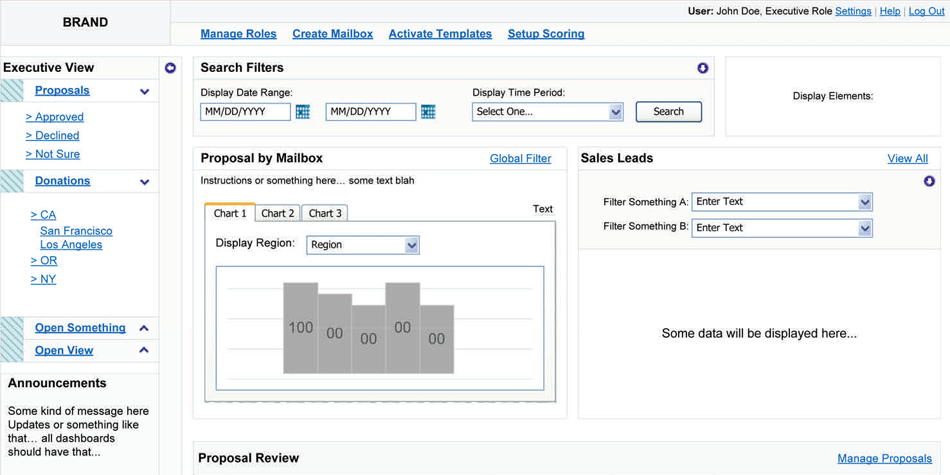Expand the Open Something section chevron
Screen dimensions: 950x475
click(144, 328)
